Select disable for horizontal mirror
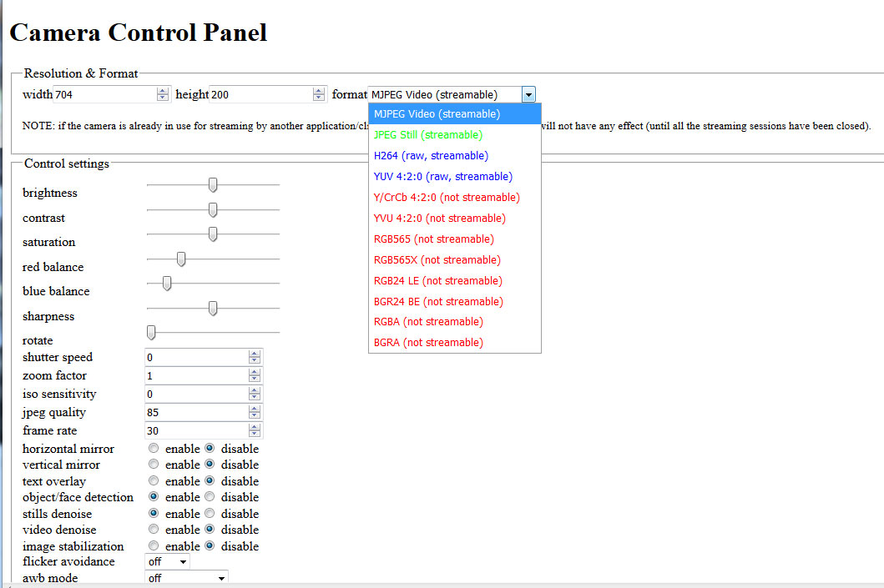The height and width of the screenshot is (588, 884). tap(210, 449)
